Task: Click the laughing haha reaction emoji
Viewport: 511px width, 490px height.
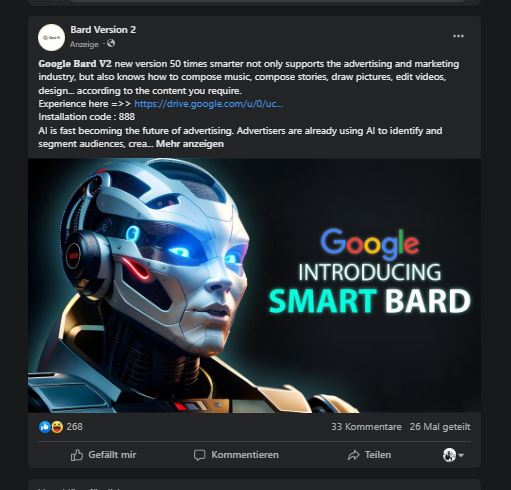Action: pos(57,427)
